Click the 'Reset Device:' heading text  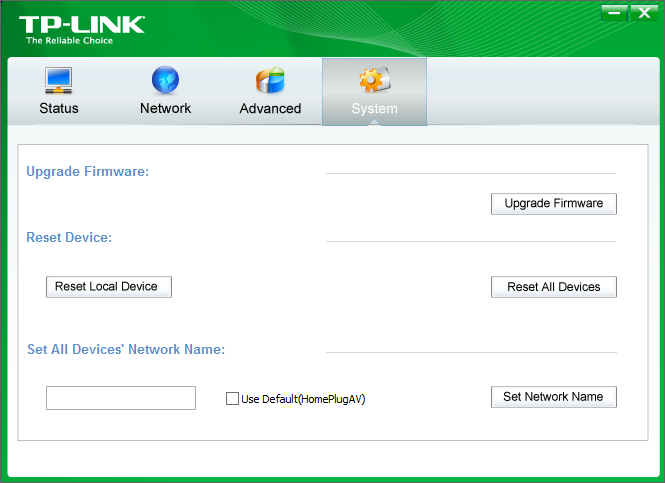click(x=69, y=237)
